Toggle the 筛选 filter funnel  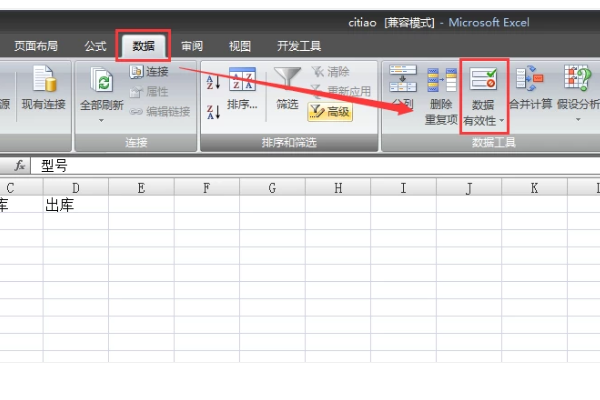click(287, 88)
